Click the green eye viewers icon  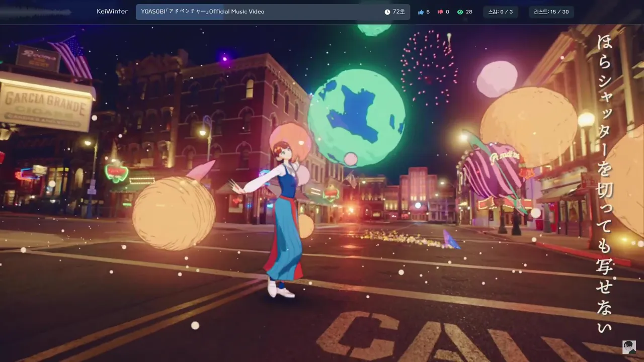tap(460, 12)
